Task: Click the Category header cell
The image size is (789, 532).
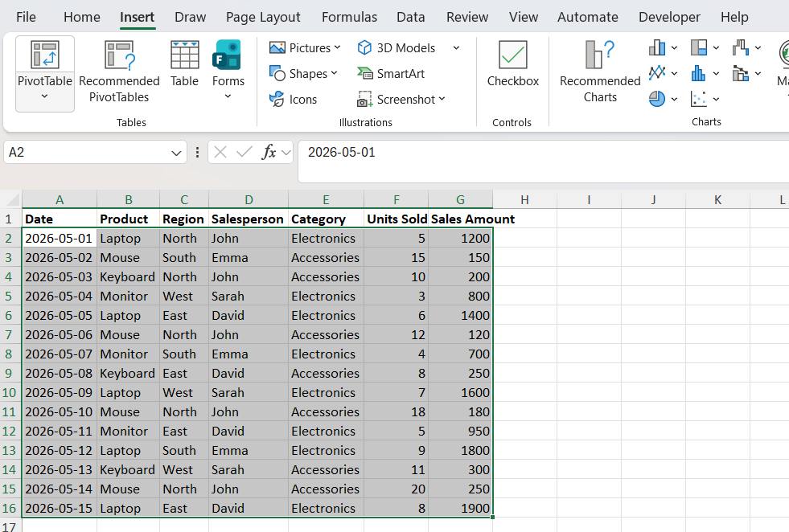Action: pyautogui.click(x=326, y=219)
